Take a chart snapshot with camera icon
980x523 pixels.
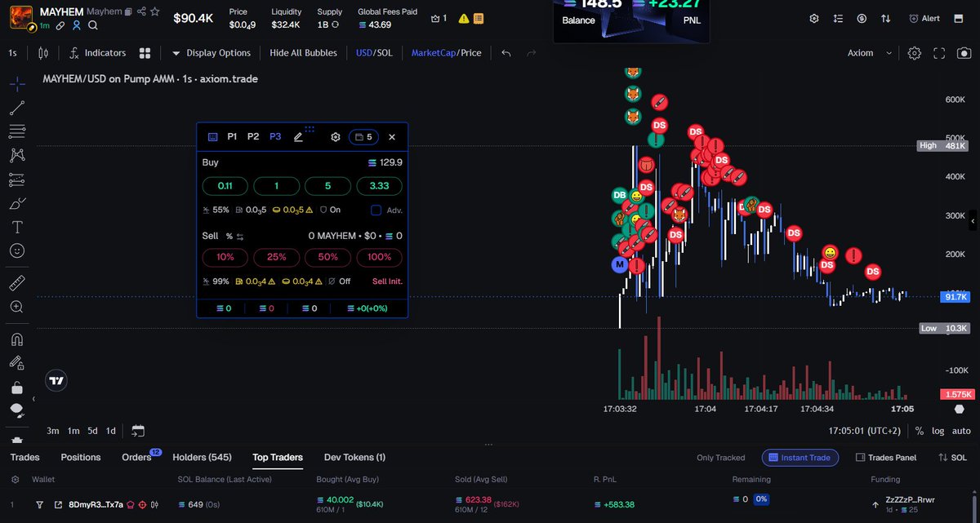[964, 53]
